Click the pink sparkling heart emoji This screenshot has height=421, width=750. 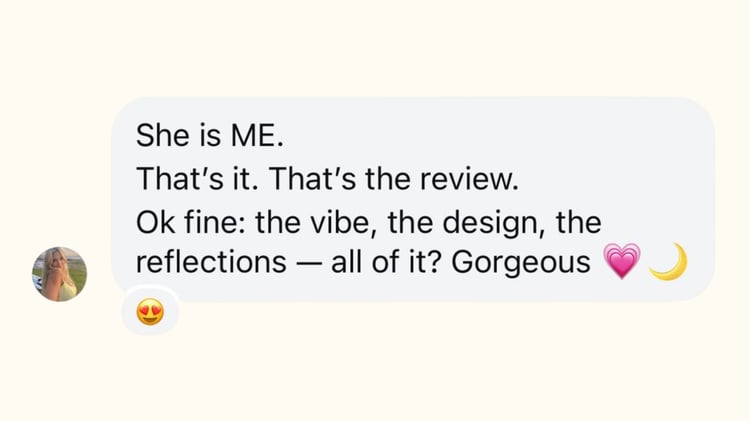point(622,262)
